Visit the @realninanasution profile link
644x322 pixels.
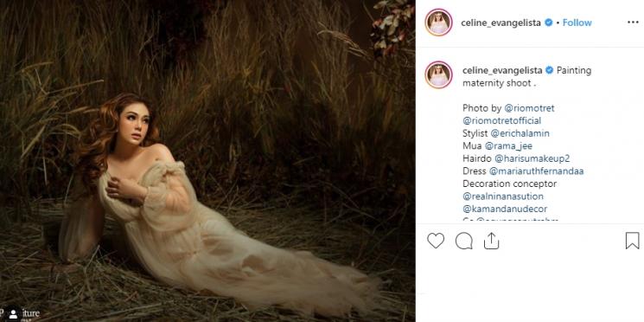(503, 196)
